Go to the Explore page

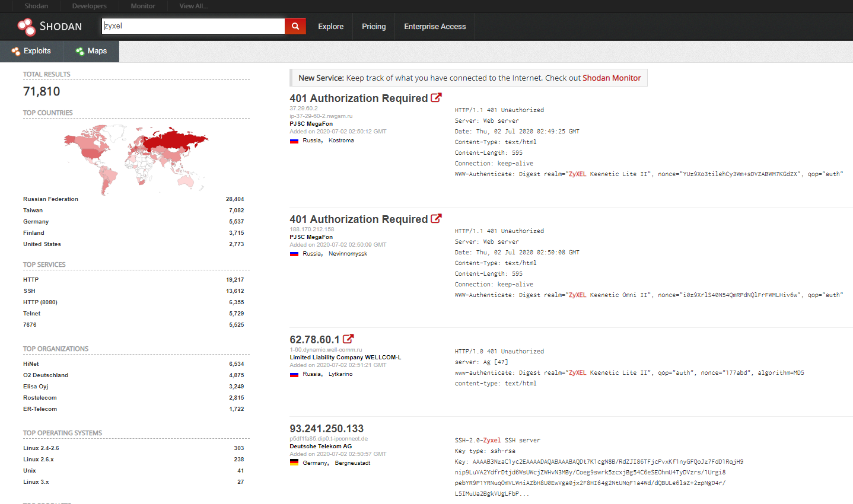click(x=330, y=27)
